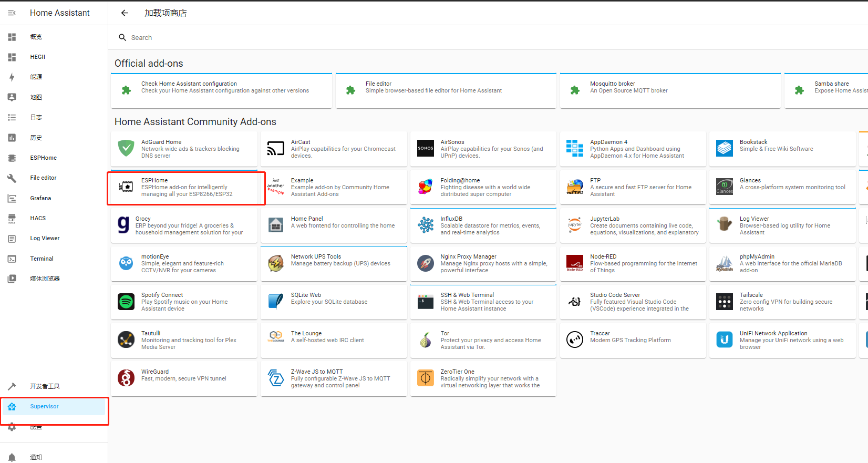This screenshot has width=868, height=463.
Task: Click the WireGuard dragon logo icon
Action: pyautogui.click(x=126, y=378)
